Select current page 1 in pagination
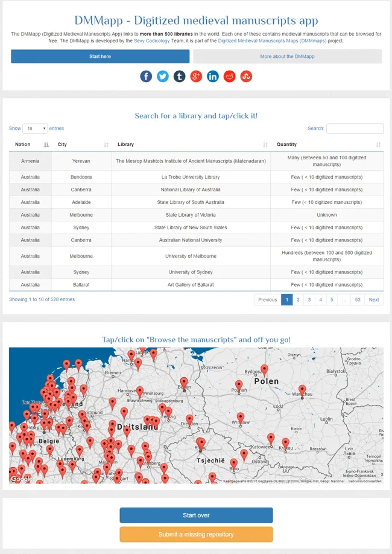 [286, 299]
